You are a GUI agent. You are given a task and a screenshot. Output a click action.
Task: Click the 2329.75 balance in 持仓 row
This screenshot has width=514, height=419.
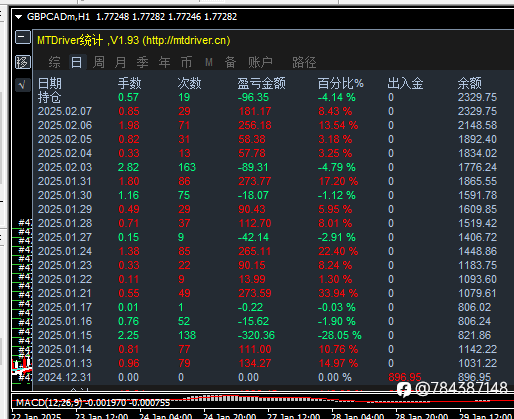(x=477, y=97)
